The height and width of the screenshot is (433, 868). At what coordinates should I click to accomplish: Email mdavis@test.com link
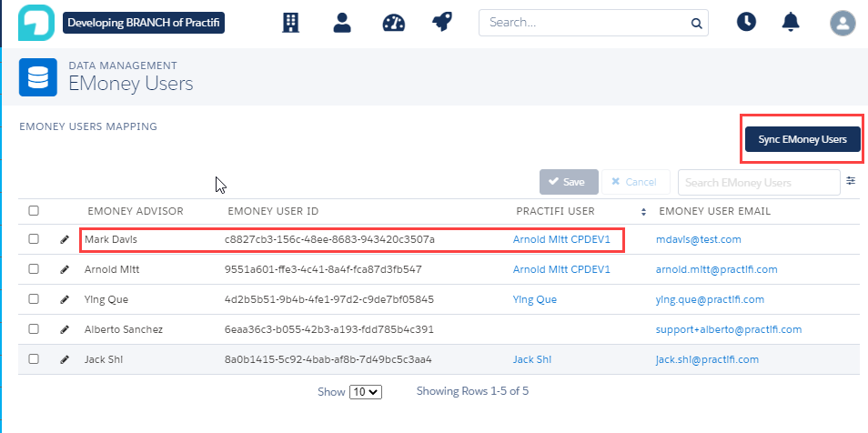coord(699,240)
